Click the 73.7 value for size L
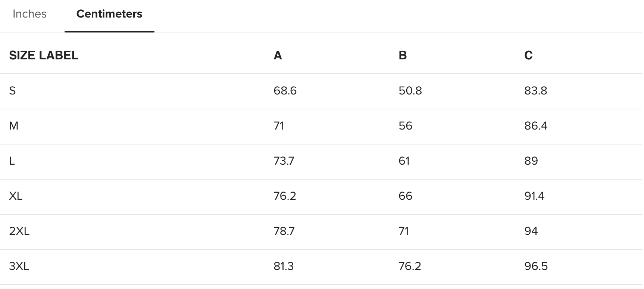This screenshot has width=644, height=289. [284, 161]
